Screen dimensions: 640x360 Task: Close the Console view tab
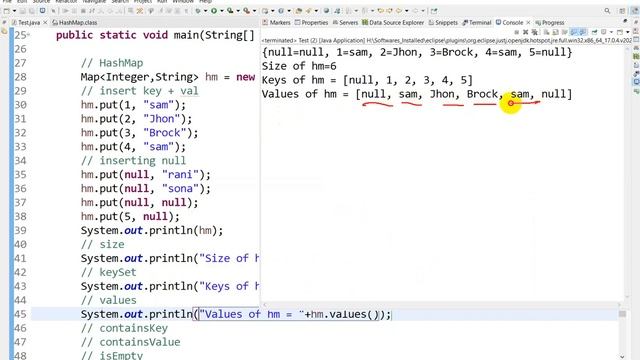(528, 22)
